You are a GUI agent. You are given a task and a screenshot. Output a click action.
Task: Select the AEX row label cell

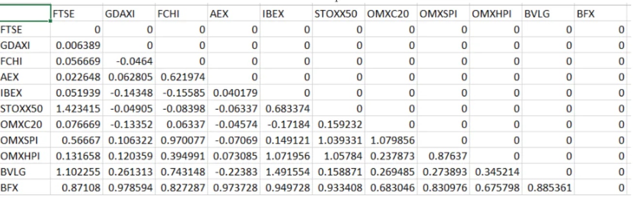coord(25,77)
